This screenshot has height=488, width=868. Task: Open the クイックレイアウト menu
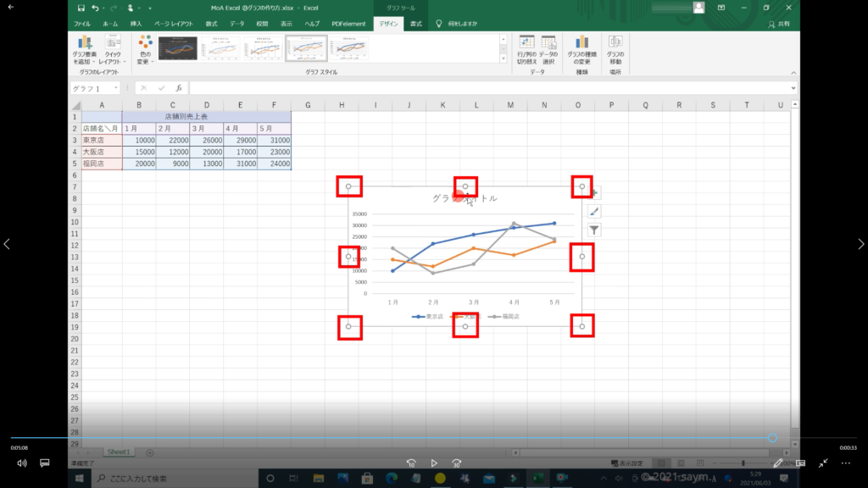click(x=112, y=50)
